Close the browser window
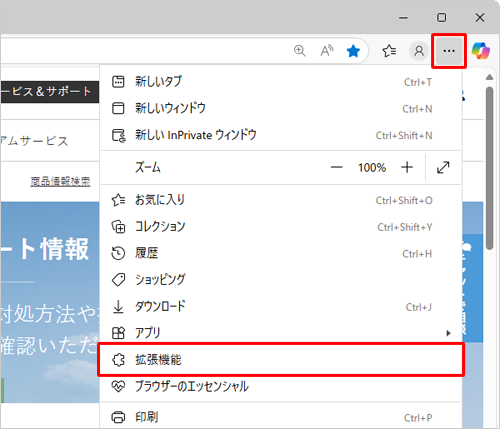500x429 pixels. [480, 17]
